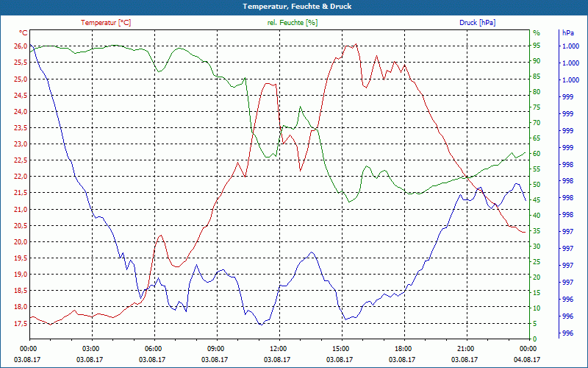The image size is (588, 368).
Task: Click the '04.08.17' date label
Action: pos(527,359)
